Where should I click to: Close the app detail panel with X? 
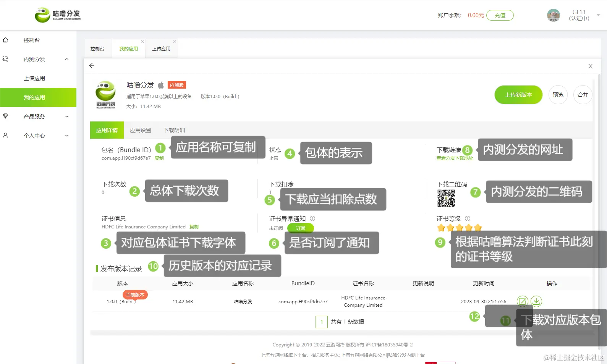(x=591, y=66)
